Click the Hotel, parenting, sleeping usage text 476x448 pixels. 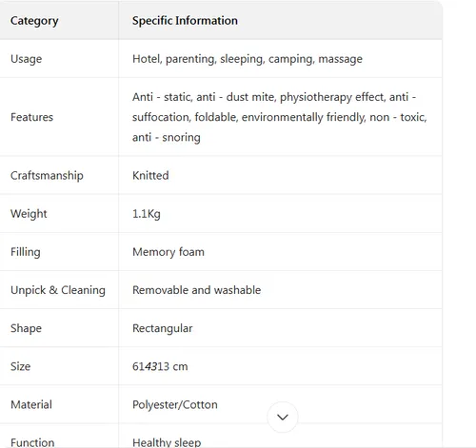(x=248, y=59)
